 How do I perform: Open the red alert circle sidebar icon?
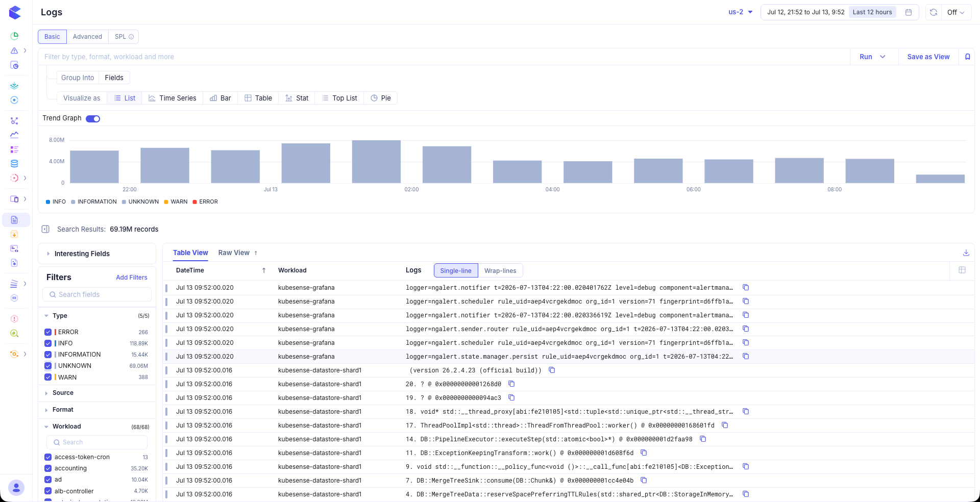pos(14,319)
